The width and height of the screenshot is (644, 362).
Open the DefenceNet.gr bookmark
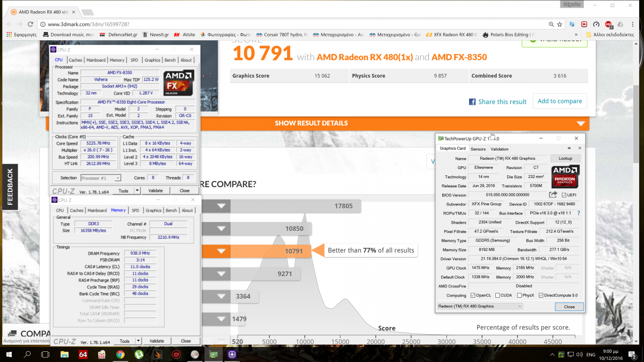tap(119, 34)
